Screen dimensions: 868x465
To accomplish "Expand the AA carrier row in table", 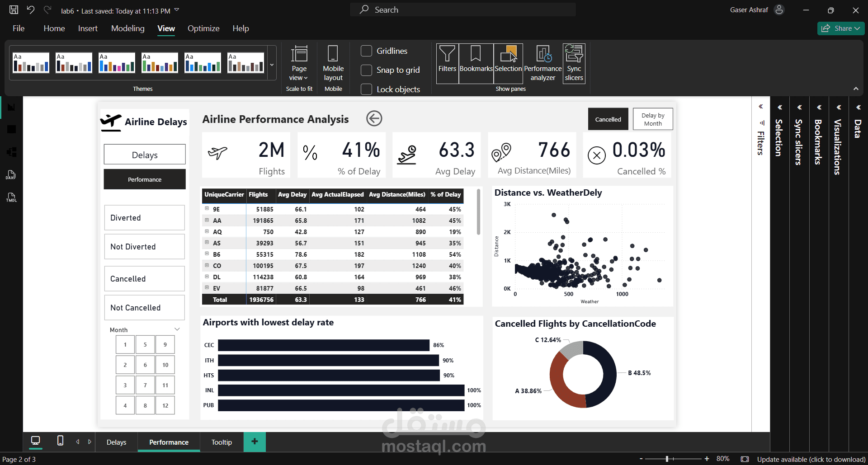I will [x=207, y=220].
